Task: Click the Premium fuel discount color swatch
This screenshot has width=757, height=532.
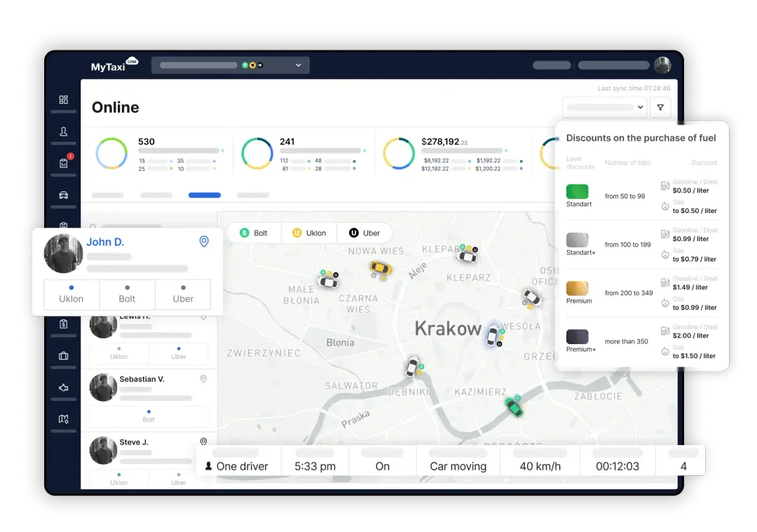Action: click(x=578, y=287)
